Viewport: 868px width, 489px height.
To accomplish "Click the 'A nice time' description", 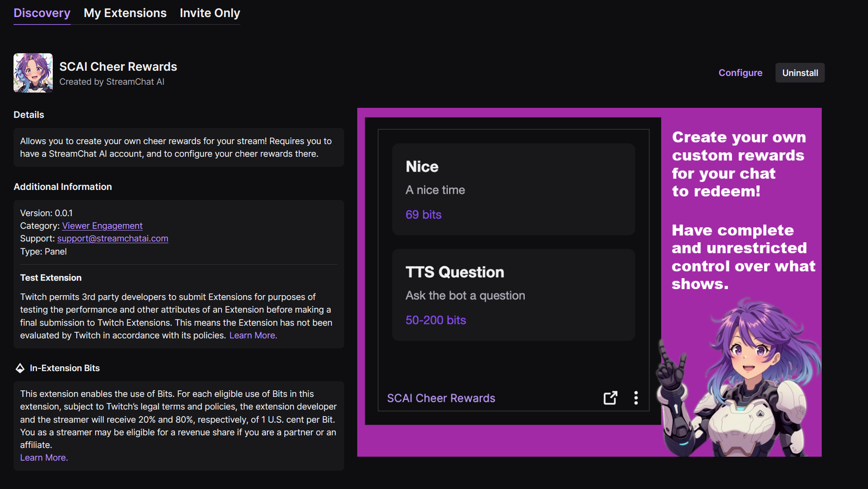I will point(435,190).
